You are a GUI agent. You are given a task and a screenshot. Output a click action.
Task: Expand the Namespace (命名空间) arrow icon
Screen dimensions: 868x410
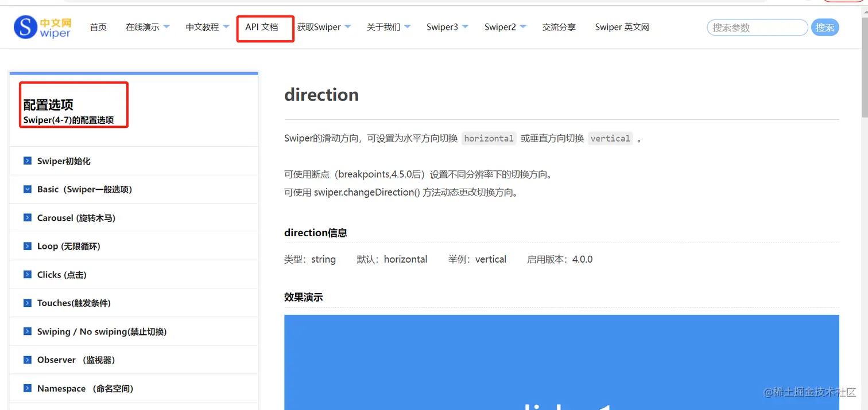[x=27, y=388]
